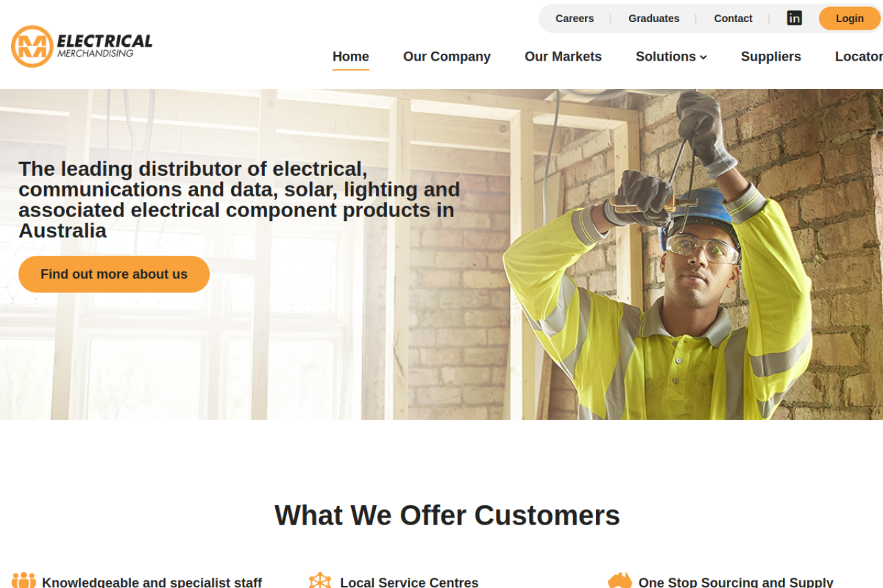Screen dimensions: 883x588
Task: Open the Locator menu item
Action: click(859, 57)
